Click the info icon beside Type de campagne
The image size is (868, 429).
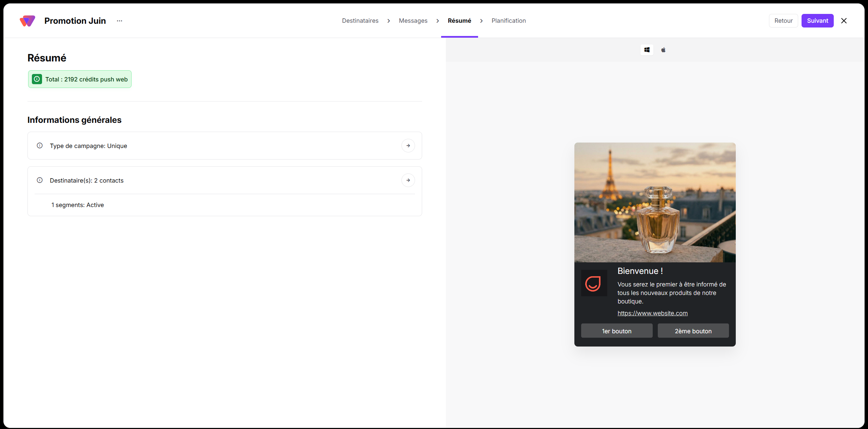pos(40,146)
